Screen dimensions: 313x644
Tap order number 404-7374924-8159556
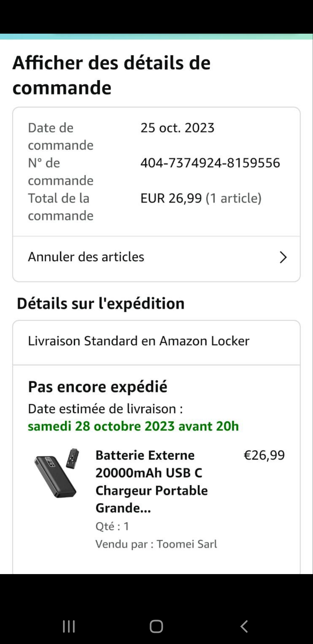(210, 163)
